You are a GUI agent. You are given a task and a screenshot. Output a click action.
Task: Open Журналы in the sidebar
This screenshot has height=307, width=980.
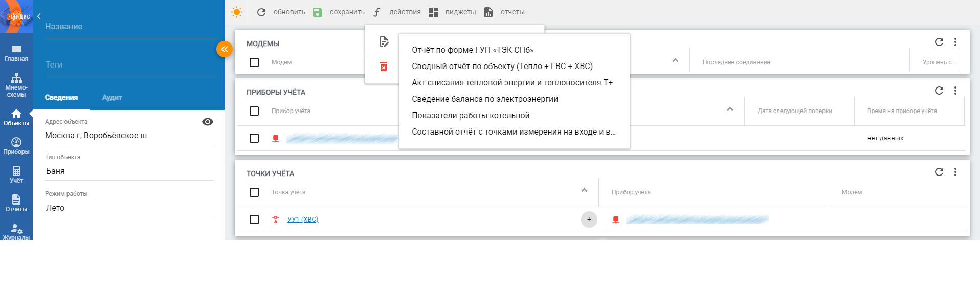[x=16, y=232]
